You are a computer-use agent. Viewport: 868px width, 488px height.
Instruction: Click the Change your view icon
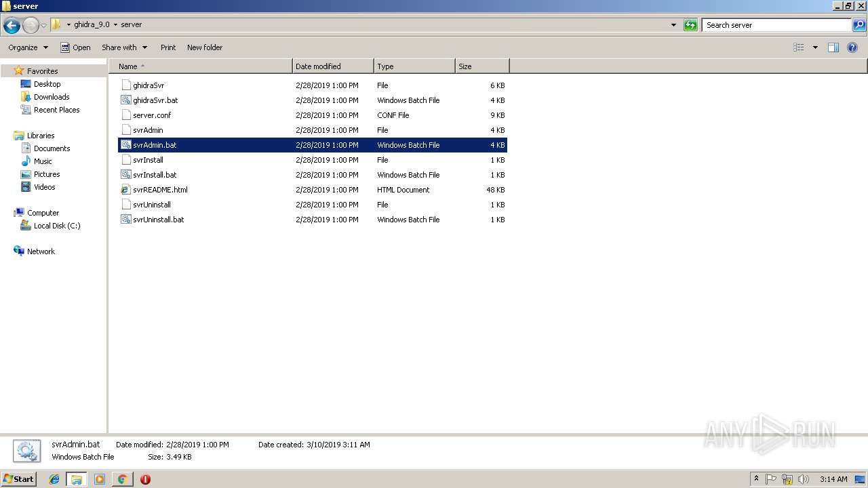(x=799, y=47)
